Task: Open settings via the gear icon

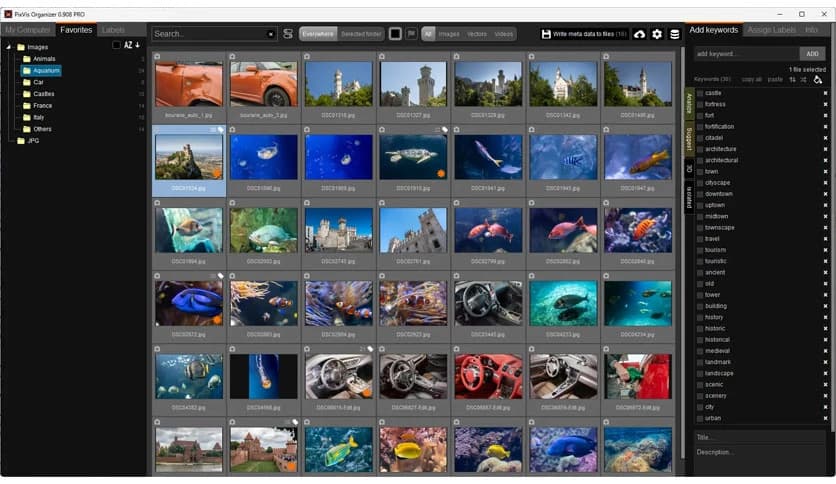Action: [x=657, y=34]
